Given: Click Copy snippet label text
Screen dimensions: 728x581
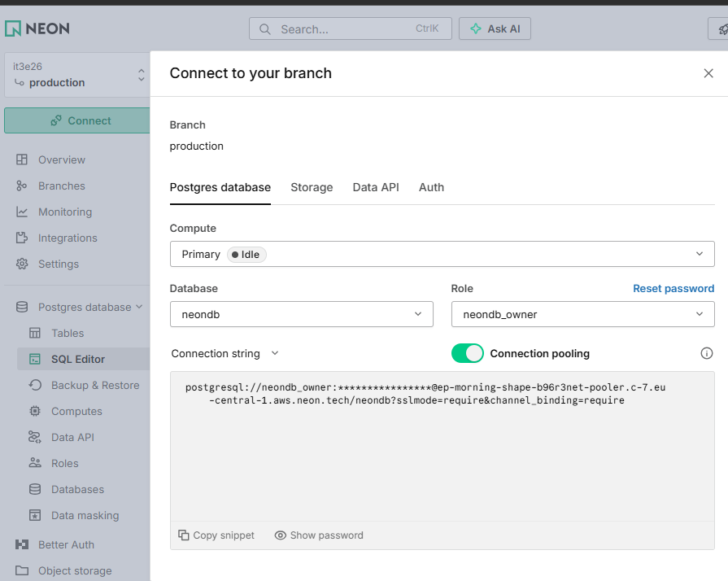Looking at the screenshot, I should (x=224, y=535).
